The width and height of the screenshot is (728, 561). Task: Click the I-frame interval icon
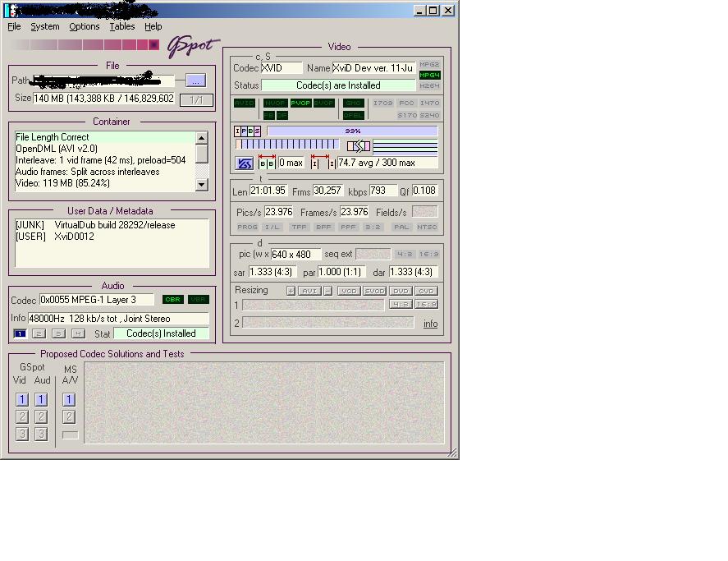tap(323, 161)
